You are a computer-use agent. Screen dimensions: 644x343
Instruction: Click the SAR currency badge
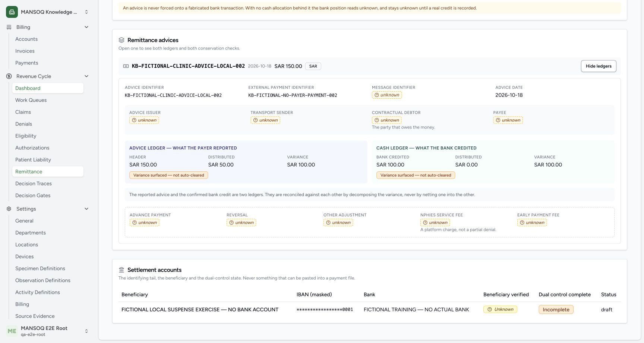point(313,66)
